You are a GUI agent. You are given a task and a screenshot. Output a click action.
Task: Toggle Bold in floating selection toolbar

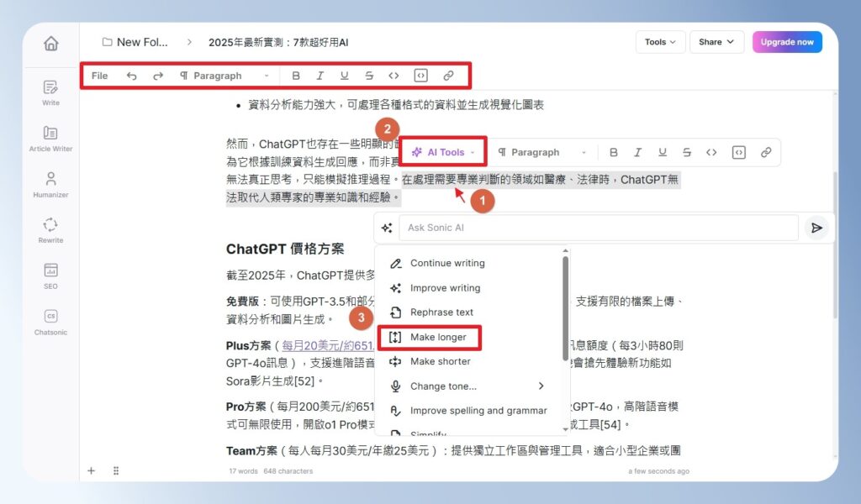coord(613,152)
